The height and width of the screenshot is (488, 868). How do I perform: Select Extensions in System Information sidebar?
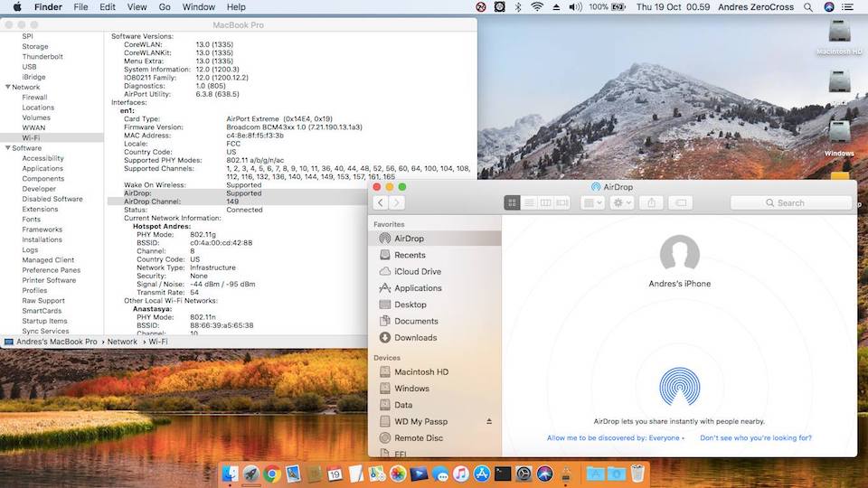[x=40, y=209]
